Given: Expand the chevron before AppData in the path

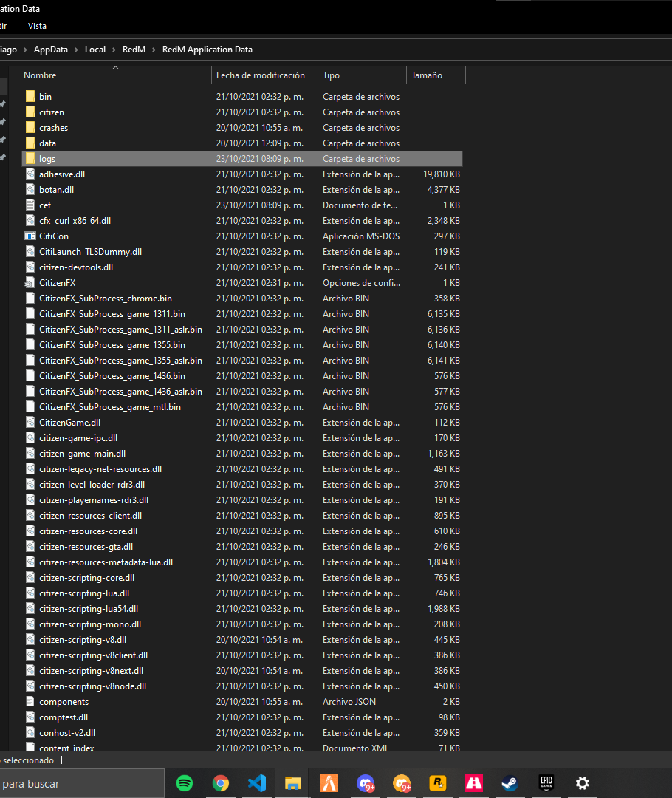Looking at the screenshot, I should [x=25, y=50].
